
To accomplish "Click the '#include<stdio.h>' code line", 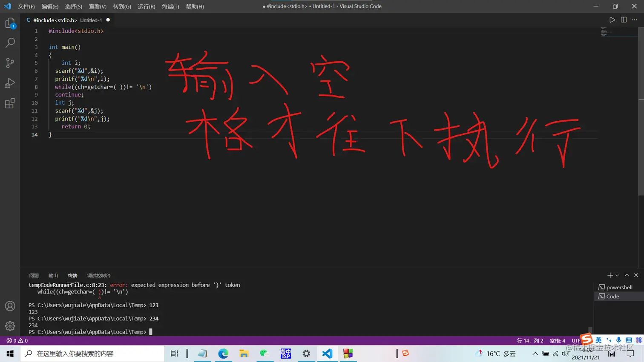I will (x=76, y=31).
